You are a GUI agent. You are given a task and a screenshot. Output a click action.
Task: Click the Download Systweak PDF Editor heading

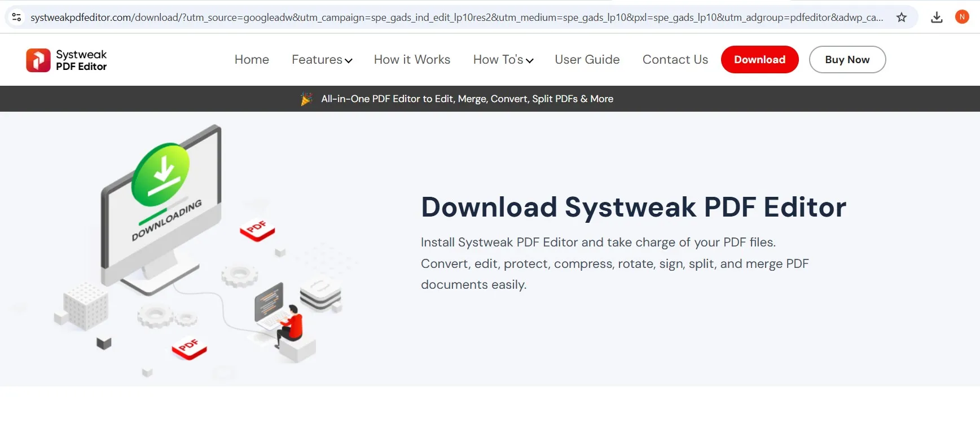coord(633,207)
